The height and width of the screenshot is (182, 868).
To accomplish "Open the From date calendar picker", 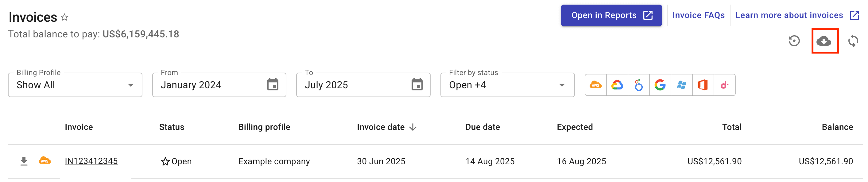I will click(273, 85).
